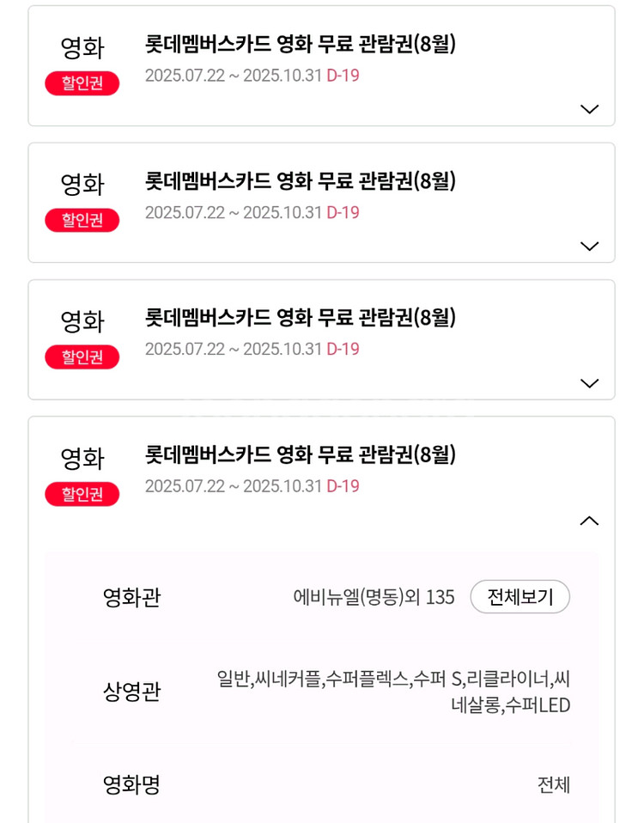Viewport: 644px width, 823px height.
Task: Click the 영화관 row label
Action: [x=131, y=597]
